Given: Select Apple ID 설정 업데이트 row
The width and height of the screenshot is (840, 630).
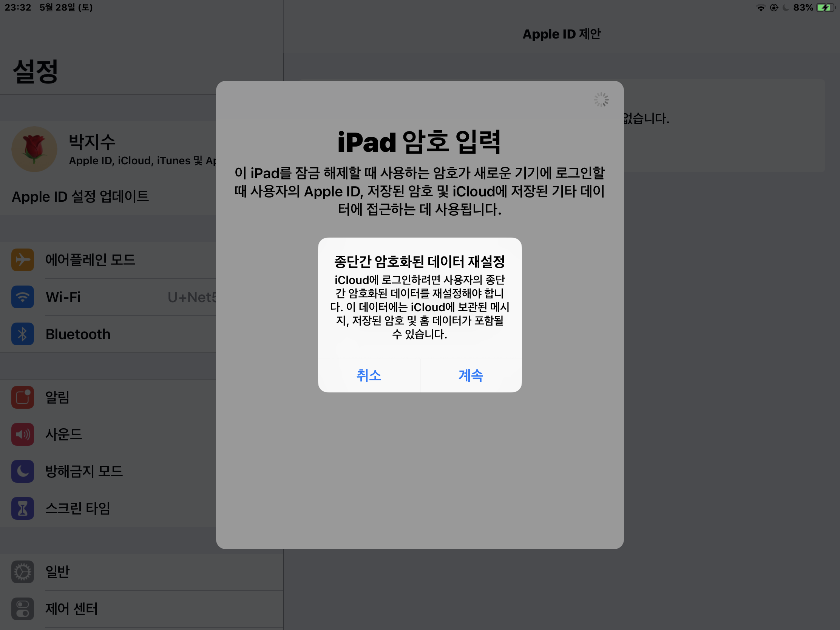Looking at the screenshot, I should click(x=80, y=197).
